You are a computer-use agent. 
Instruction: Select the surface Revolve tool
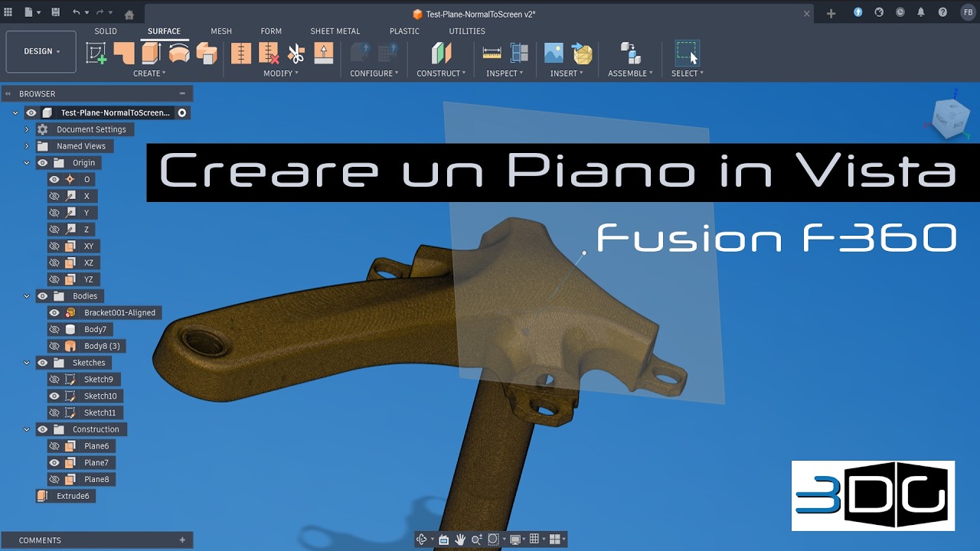pos(179,53)
